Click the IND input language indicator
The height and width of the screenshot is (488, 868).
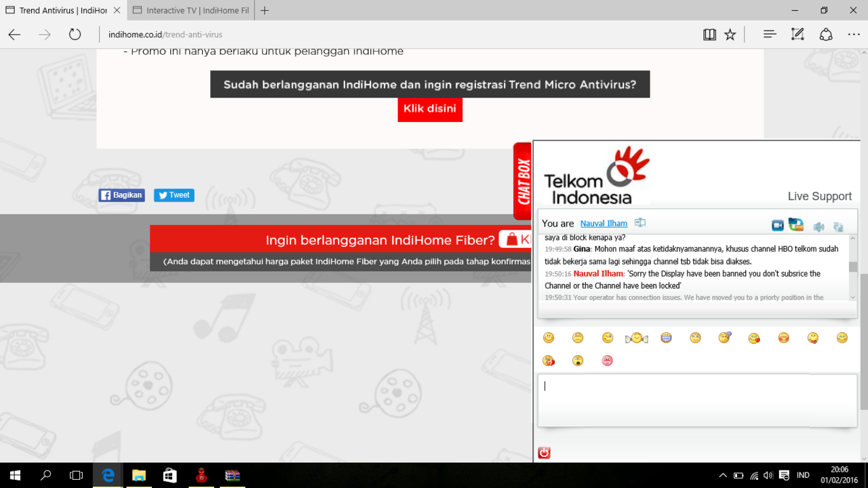803,475
